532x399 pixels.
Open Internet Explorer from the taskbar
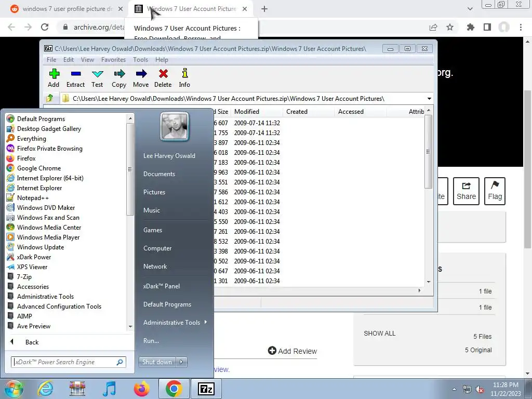coord(46,389)
